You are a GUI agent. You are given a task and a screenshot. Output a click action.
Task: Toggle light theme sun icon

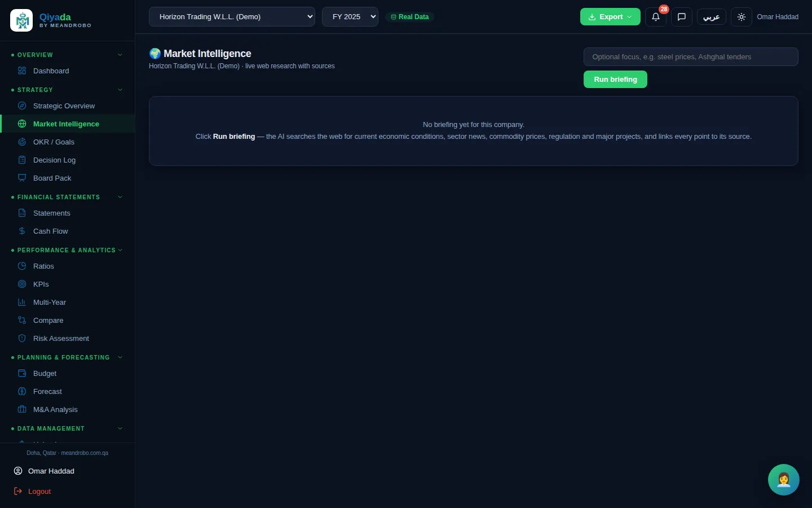click(x=742, y=17)
